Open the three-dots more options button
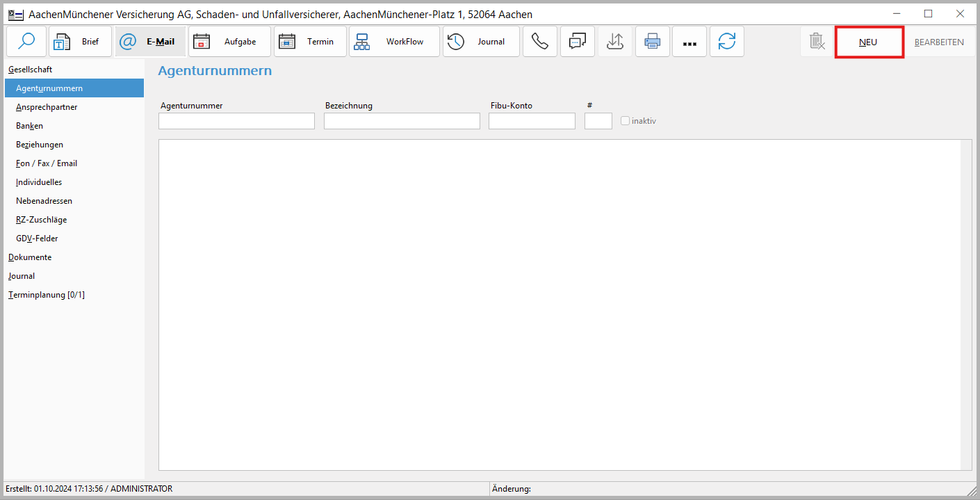980x500 pixels. pos(689,42)
